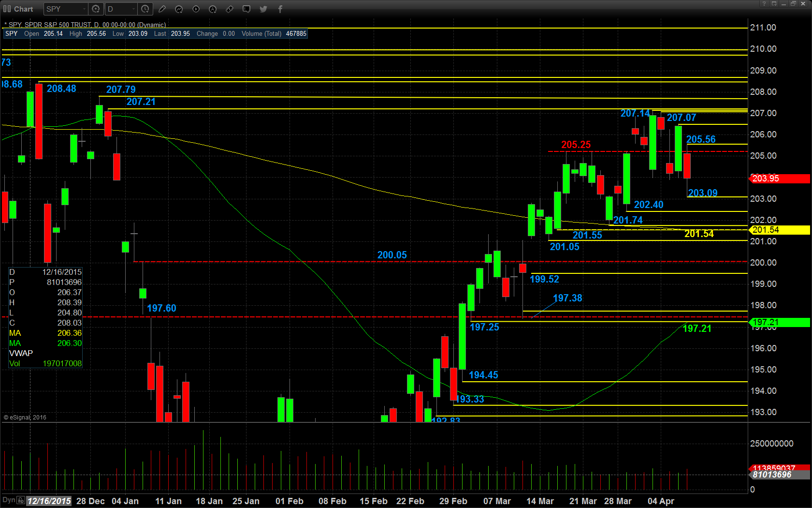Click the 81013696 volume axis marker

[x=780, y=475]
